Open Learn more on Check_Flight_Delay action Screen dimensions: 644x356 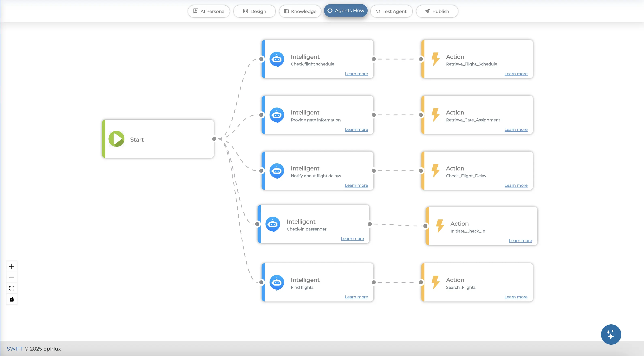tap(516, 185)
